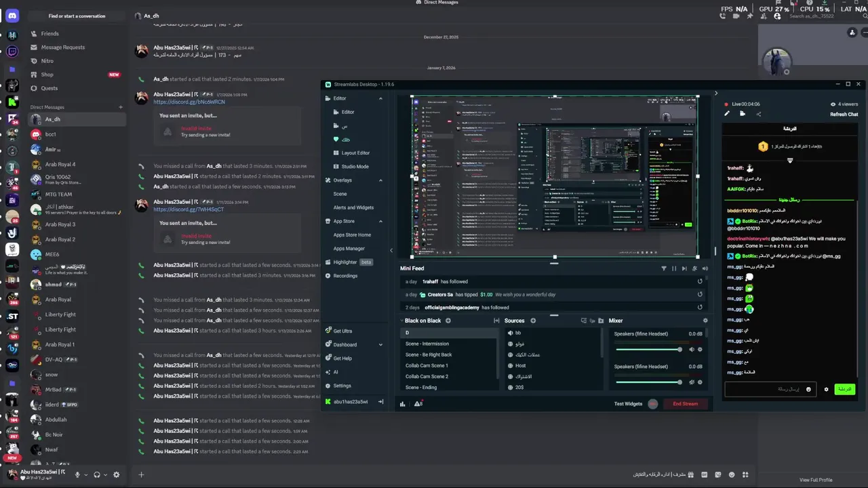Image resolution: width=868 pixels, height=488 pixels.
Task: Open Recordings in Streamlabs sidebar
Action: [x=341, y=276]
